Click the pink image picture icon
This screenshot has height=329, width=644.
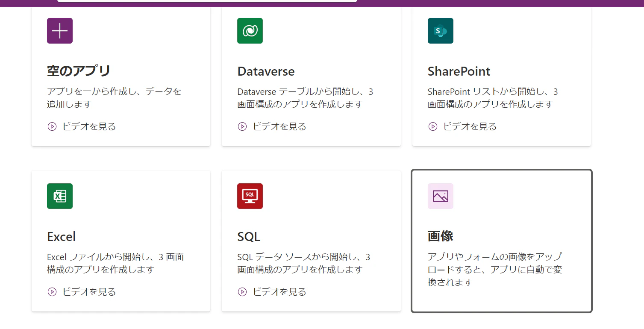pos(441,196)
